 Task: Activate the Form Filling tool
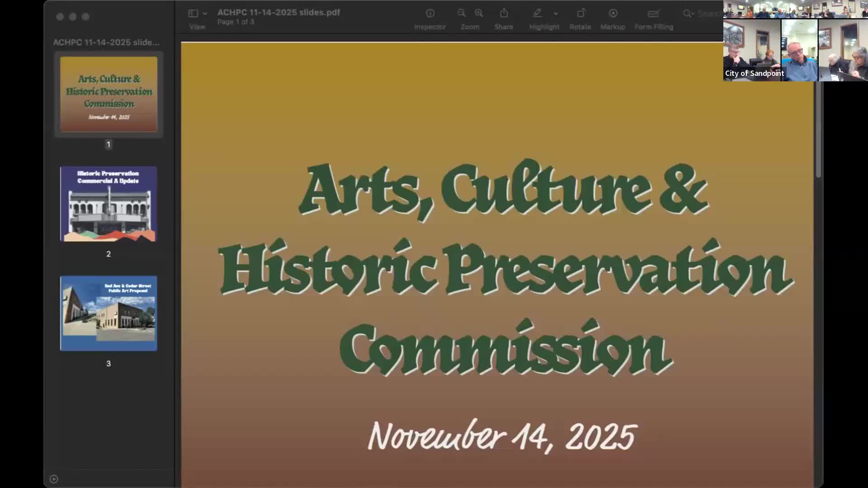653,13
